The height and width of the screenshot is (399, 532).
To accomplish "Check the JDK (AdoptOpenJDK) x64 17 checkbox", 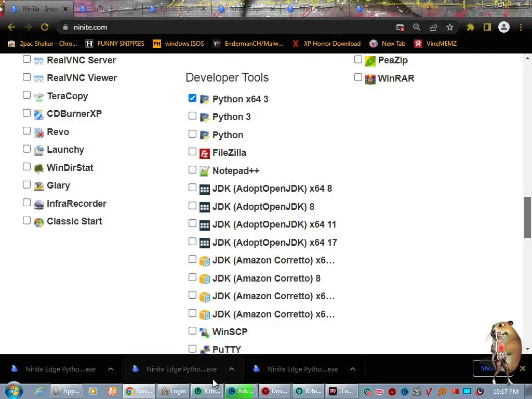I will 192,241.
